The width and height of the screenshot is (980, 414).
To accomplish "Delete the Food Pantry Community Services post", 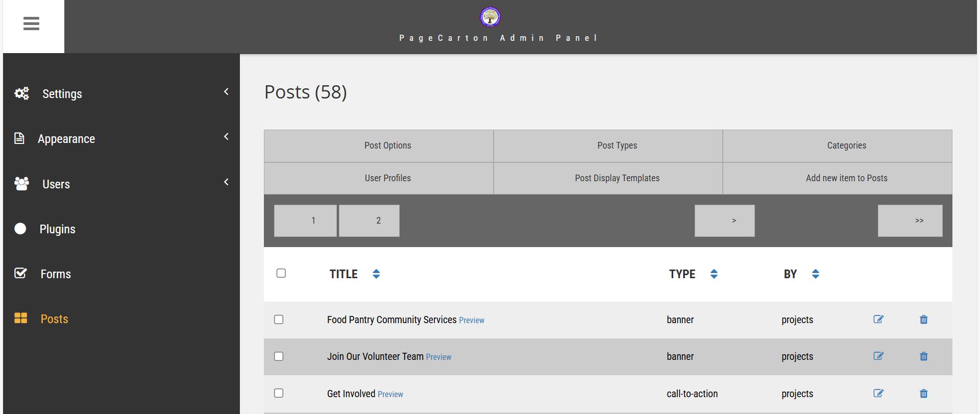I will pos(923,320).
